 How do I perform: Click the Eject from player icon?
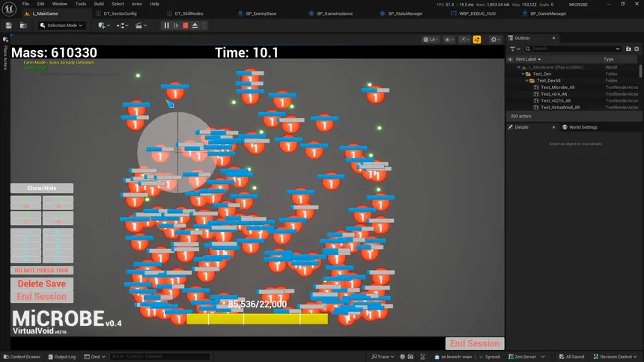(x=195, y=25)
